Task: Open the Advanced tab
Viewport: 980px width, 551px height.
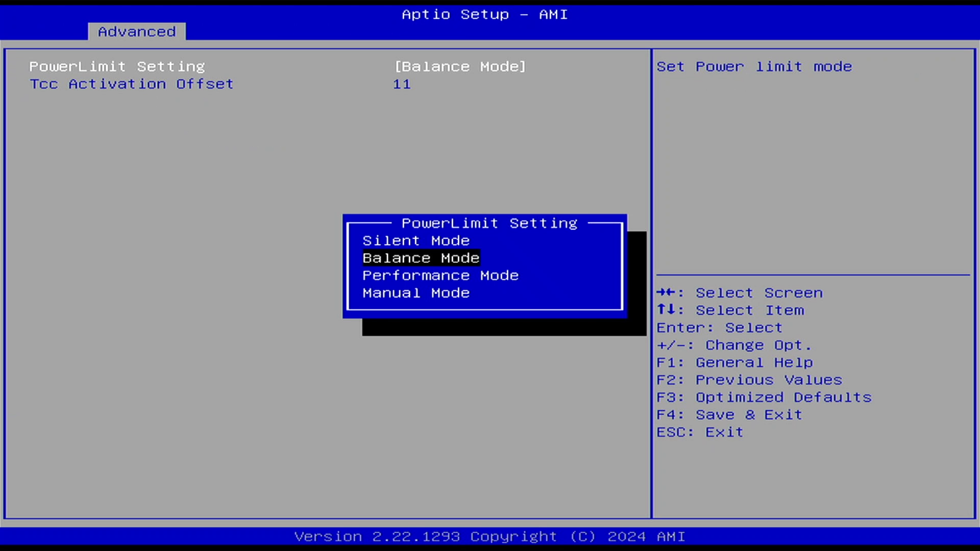Action: click(x=137, y=32)
